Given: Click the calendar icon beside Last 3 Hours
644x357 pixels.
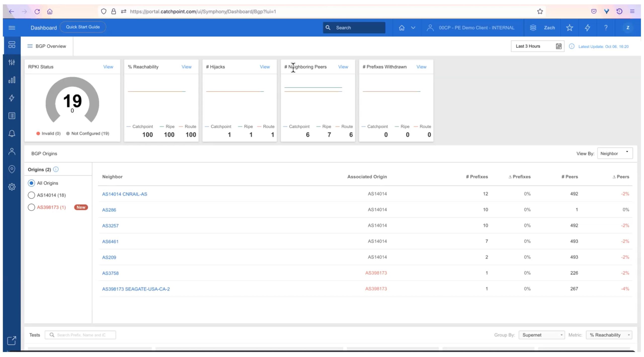Looking at the screenshot, I should pos(558,46).
